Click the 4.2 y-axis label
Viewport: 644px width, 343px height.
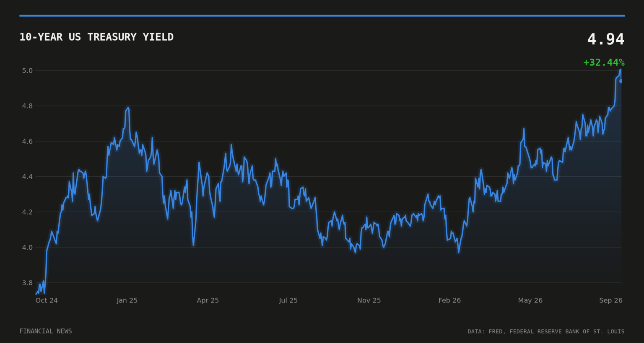[27, 212]
